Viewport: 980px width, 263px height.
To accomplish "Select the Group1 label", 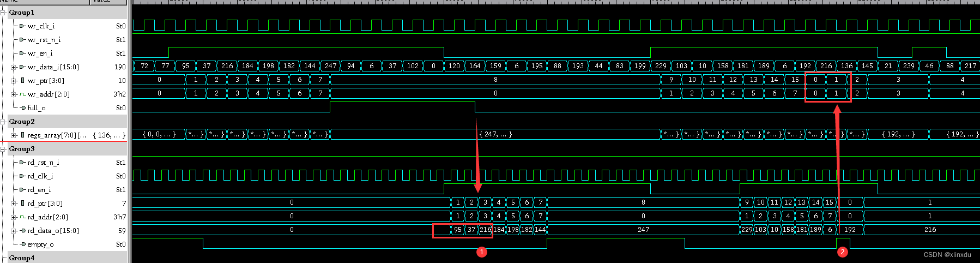I will pyautogui.click(x=21, y=12).
